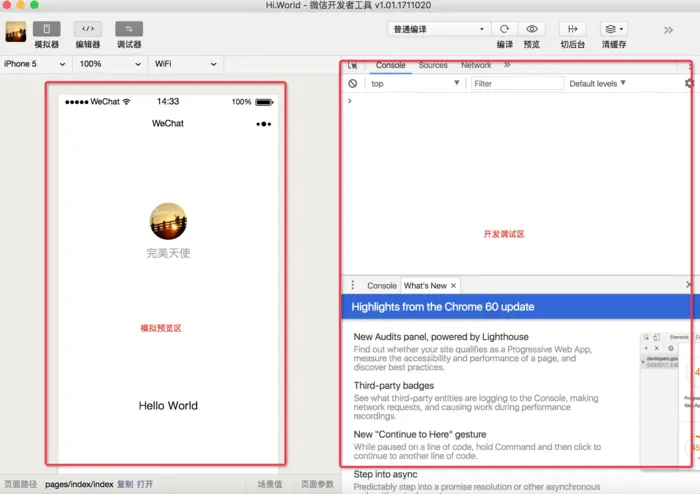Viewport: 700px width, 494px height.
Task: Select the What's New tab
Action: point(425,286)
